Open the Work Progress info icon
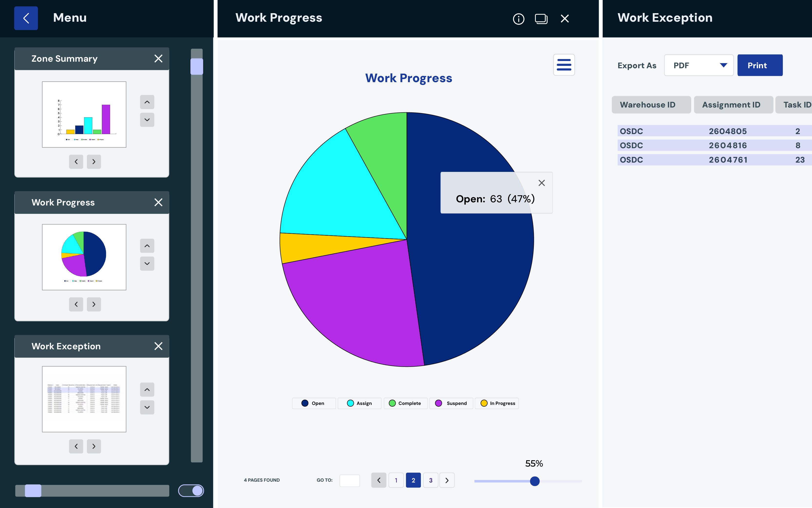812x508 pixels. click(518, 19)
